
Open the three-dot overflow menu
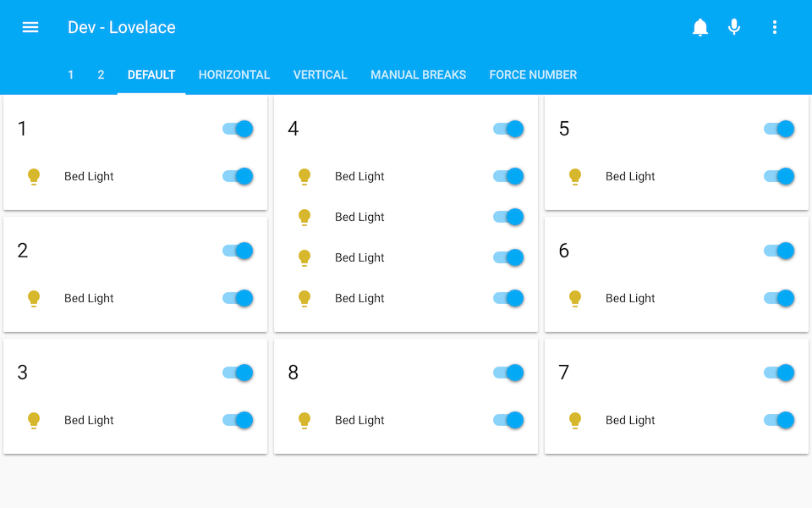click(775, 27)
